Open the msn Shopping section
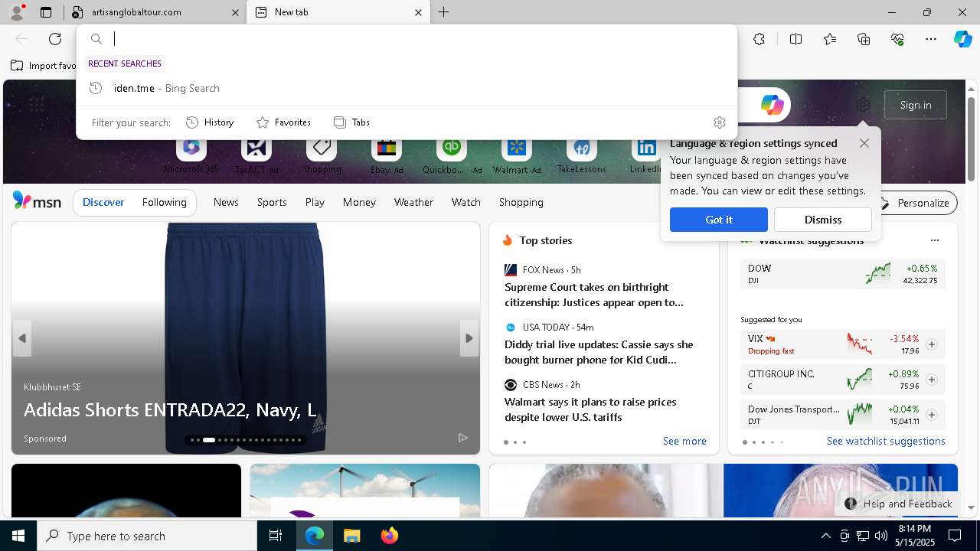This screenshot has width=980, height=551. pyautogui.click(x=521, y=202)
